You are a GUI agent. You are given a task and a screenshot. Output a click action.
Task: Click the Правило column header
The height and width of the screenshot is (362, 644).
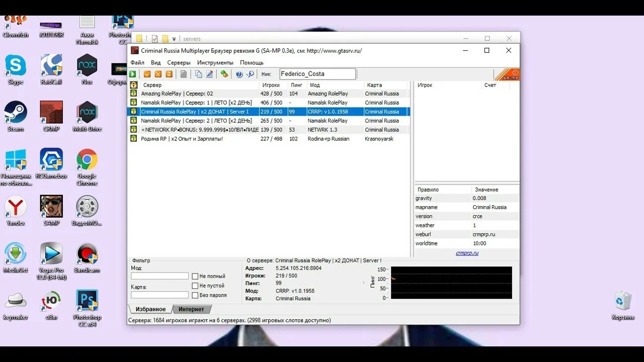point(443,190)
